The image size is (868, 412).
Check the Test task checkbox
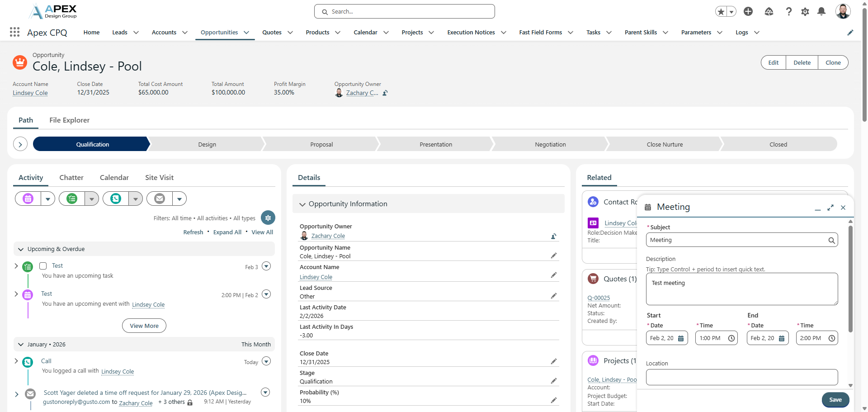pos(43,266)
